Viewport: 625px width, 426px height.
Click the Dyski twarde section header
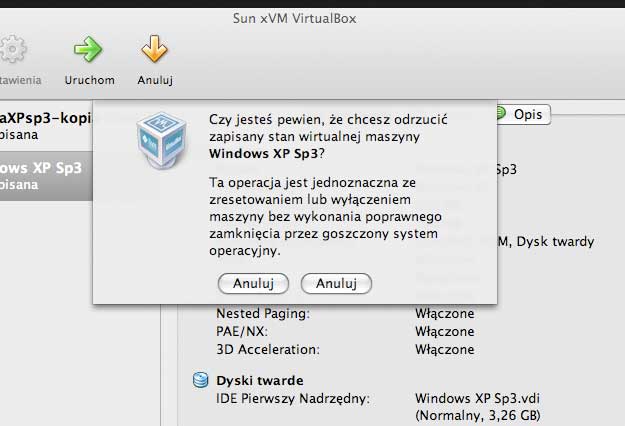259,381
